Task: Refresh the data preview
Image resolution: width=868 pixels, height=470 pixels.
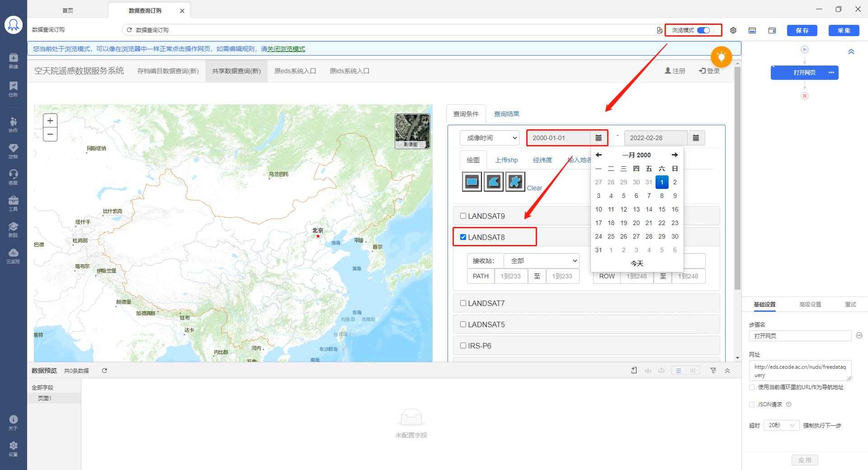Action: tap(104, 371)
